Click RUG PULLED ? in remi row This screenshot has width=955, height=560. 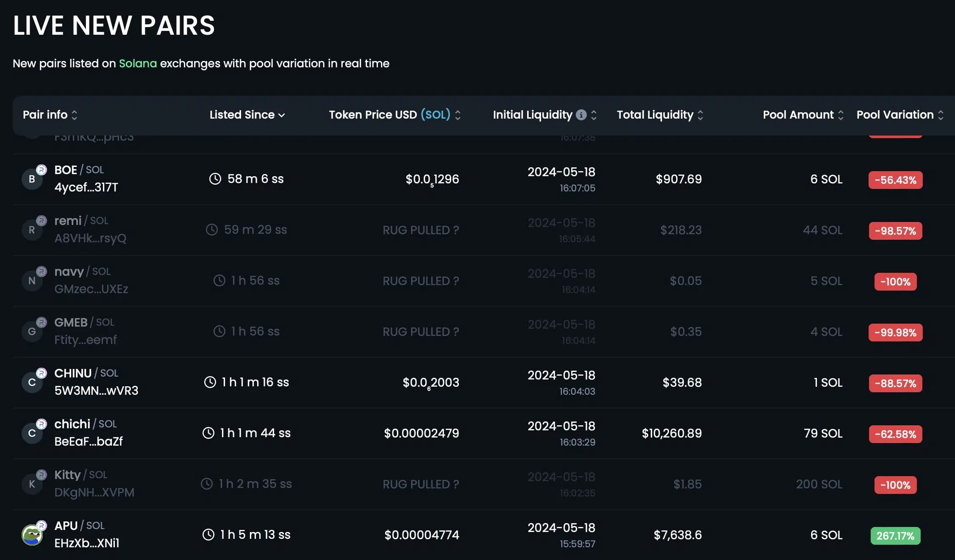(421, 230)
